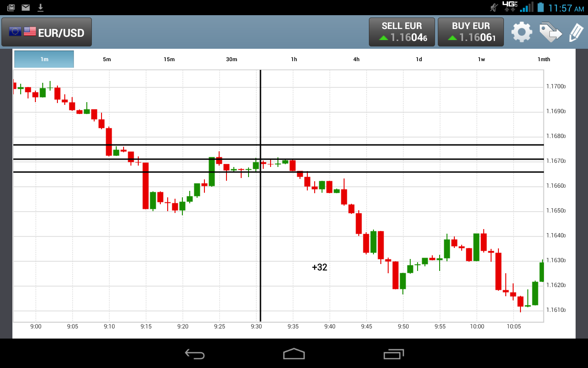Image resolution: width=588 pixels, height=368 pixels.
Task: Tap the 9:00 time axis label
Action: pos(36,327)
